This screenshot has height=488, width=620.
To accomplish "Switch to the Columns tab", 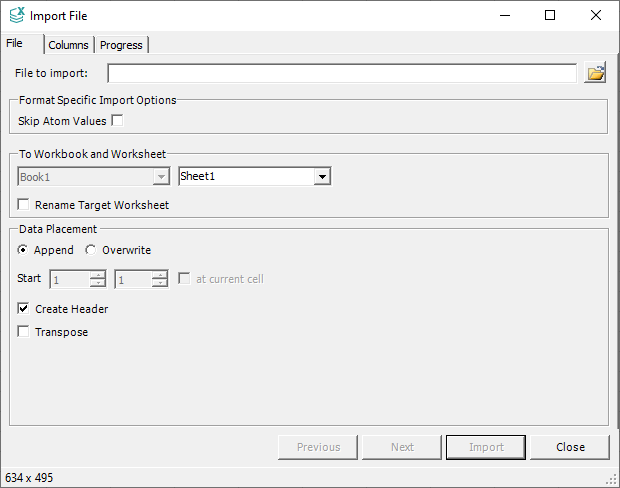I will [x=68, y=45].
